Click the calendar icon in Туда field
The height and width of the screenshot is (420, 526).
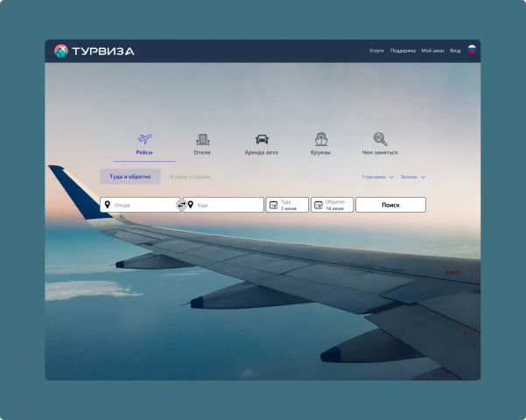point(273,205)
